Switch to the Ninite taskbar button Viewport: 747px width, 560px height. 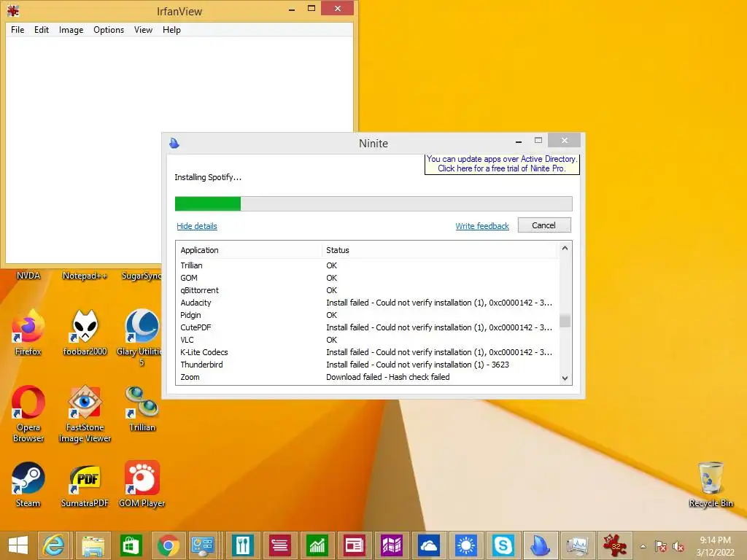(541, 545)
